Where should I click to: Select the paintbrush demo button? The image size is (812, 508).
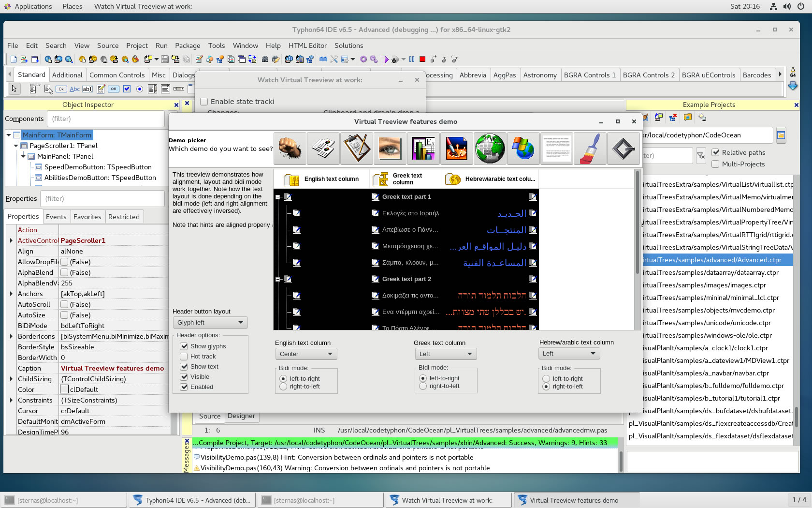point(590,149)
